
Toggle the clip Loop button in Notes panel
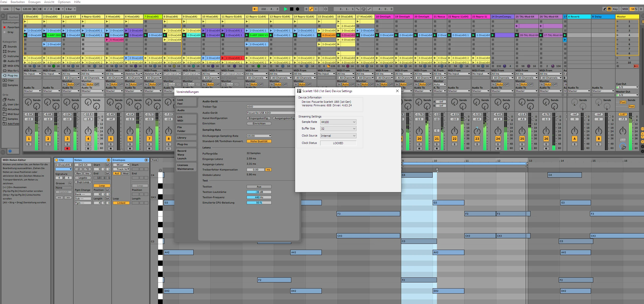[102, 186]
